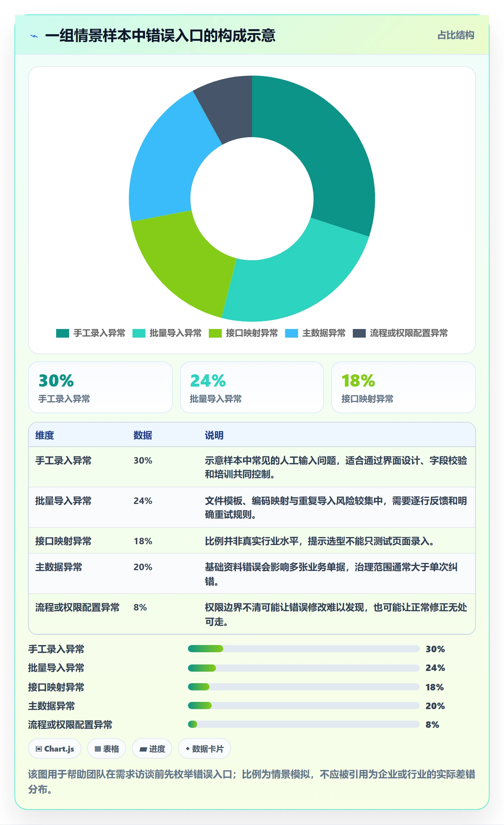Viewport: 504px width, 825px height.
Task: Click the 接口映射异常 progress bar
Action: point(303,687)
